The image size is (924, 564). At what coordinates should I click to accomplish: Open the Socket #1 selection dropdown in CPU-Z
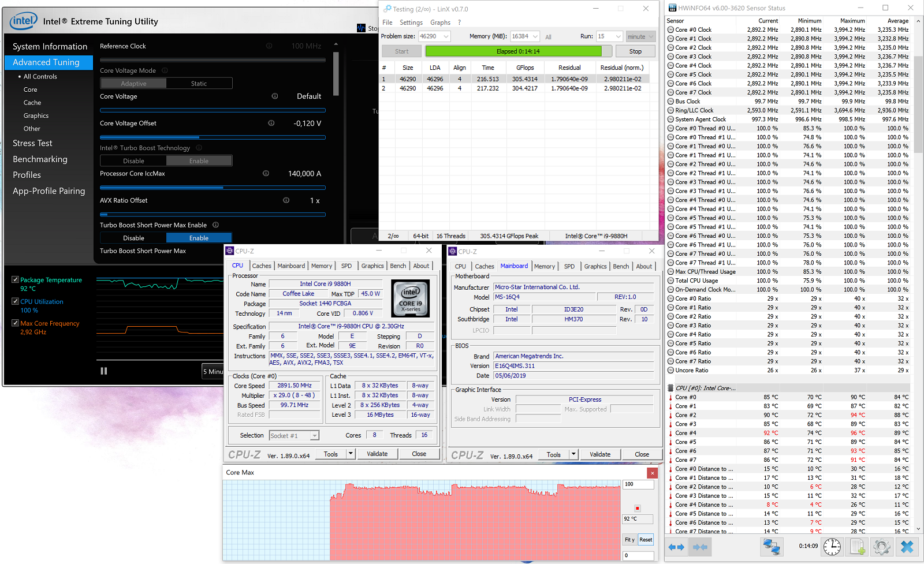(315, 436)
